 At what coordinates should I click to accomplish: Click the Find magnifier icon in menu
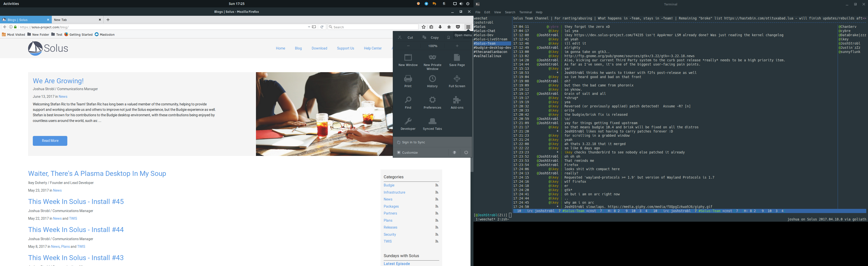click(408, 100)
